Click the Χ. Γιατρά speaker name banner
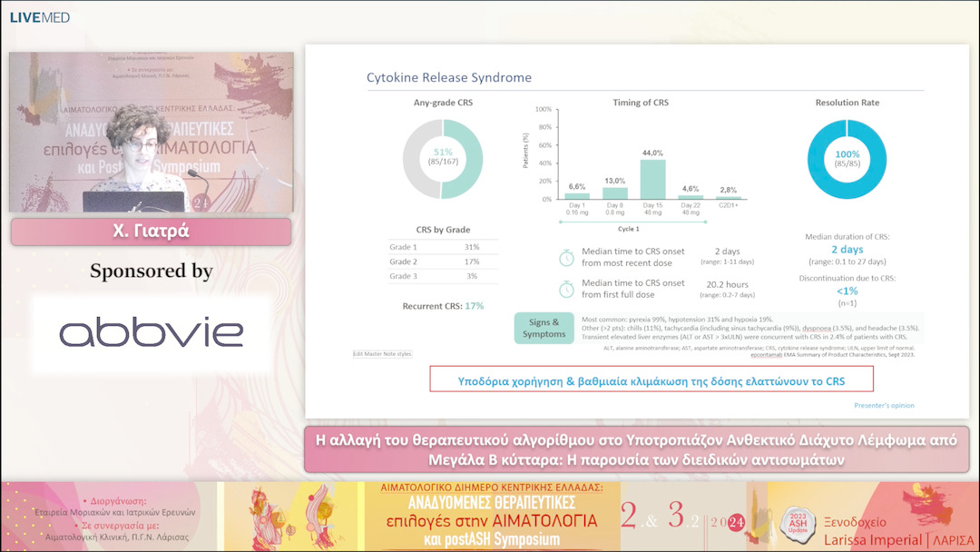This screenshot has width=980, height=552. [x=151, y=231]
